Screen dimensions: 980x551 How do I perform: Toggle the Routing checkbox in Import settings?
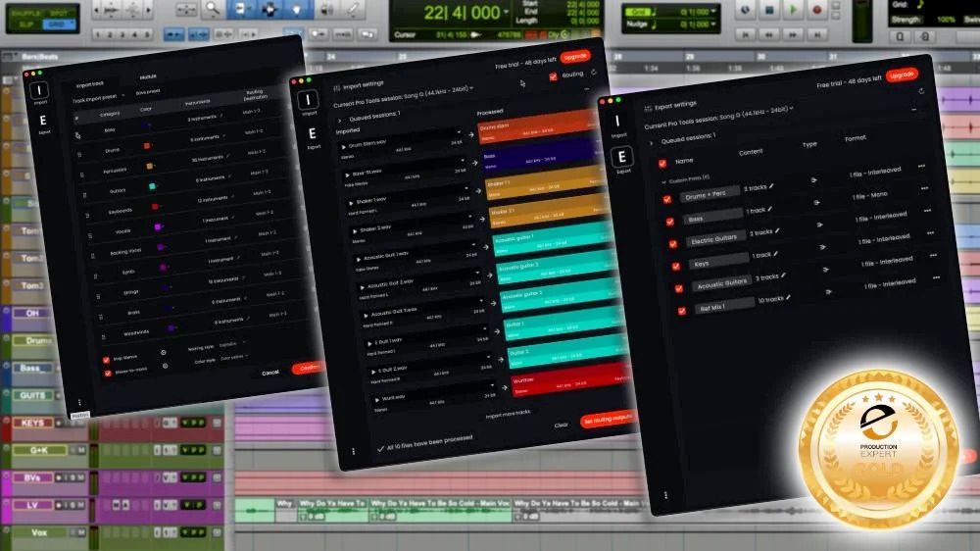click(553, 76)
